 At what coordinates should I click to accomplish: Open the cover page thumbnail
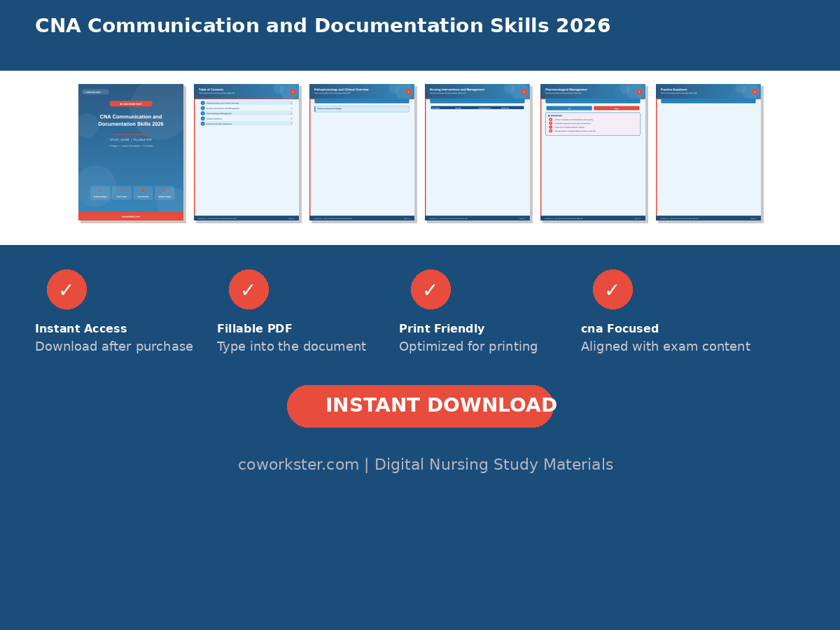(x=131, y=153)
